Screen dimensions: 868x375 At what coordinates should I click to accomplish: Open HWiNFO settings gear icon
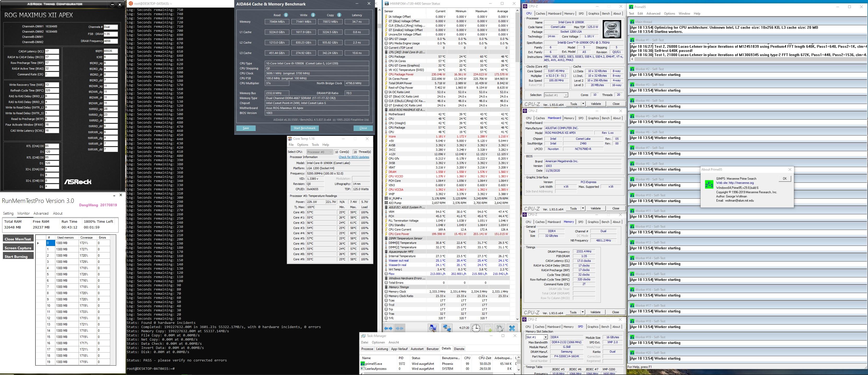tap(500, 328)
